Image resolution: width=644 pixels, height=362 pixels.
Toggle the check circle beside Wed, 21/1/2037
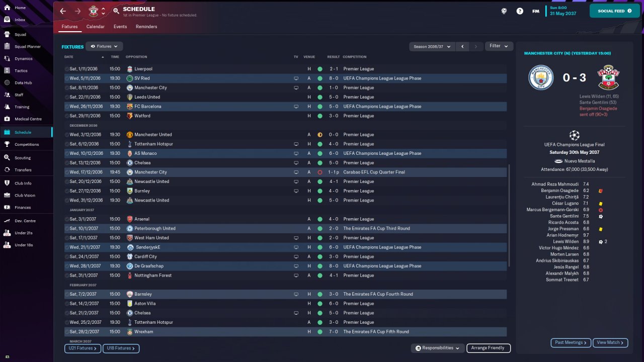(67, 247)
